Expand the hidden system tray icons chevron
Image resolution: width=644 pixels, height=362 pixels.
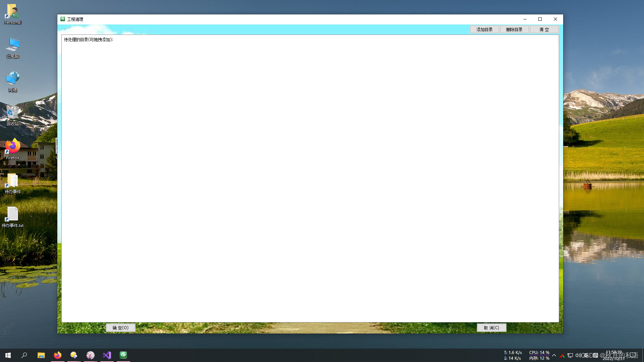554,355
